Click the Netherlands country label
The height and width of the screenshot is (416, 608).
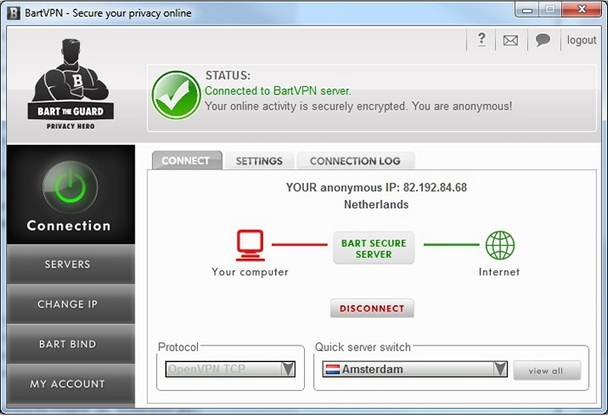click(376, 204)
